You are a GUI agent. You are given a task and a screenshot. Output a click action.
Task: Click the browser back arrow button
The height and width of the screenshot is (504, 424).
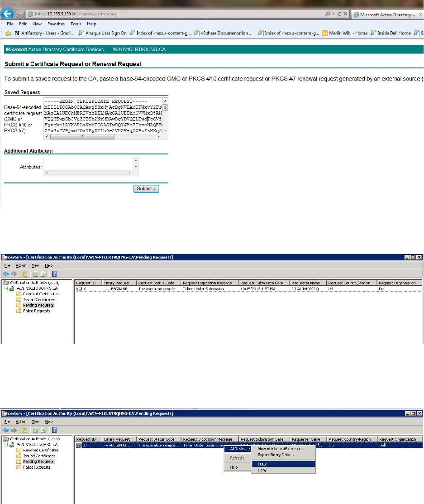click(x=7, y=14)
